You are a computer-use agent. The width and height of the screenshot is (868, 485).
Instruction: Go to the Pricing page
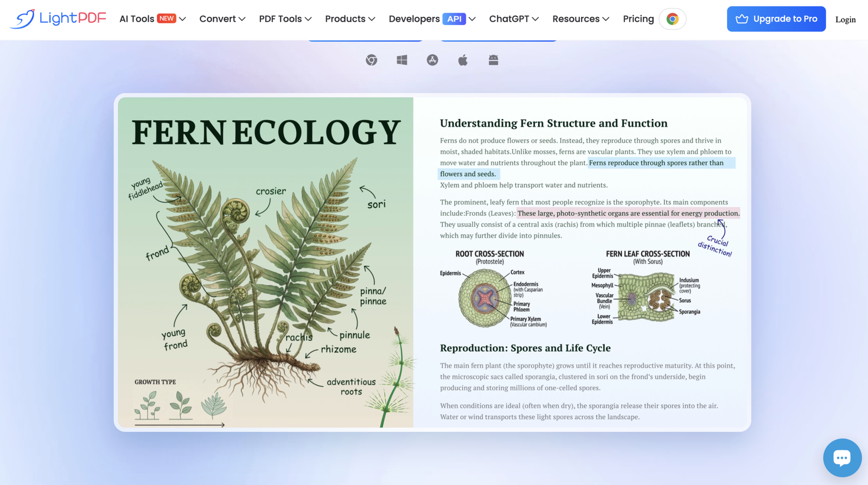[639, 19]
